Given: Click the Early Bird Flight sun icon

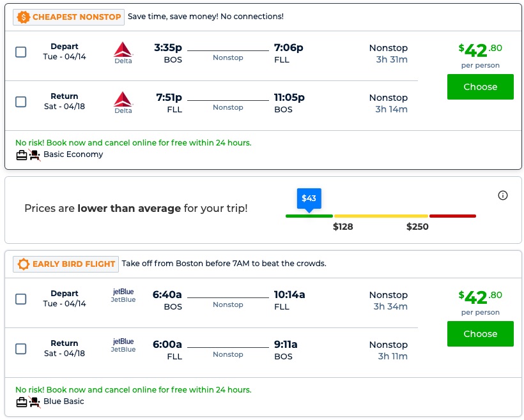Looking at the screenshot, I should point(24,264).
